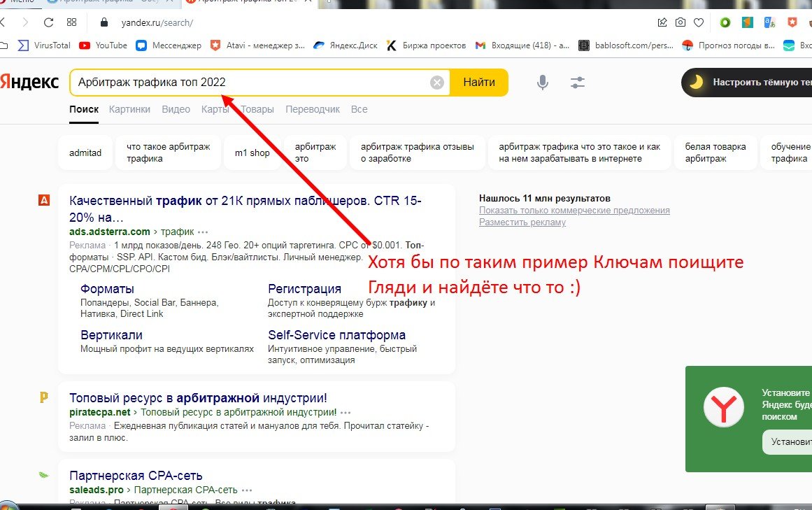The width and height of the screenshot is (812, 510).
Task: Click 'Нашлось 11 млн результатов' text
Action: point(545,198)
